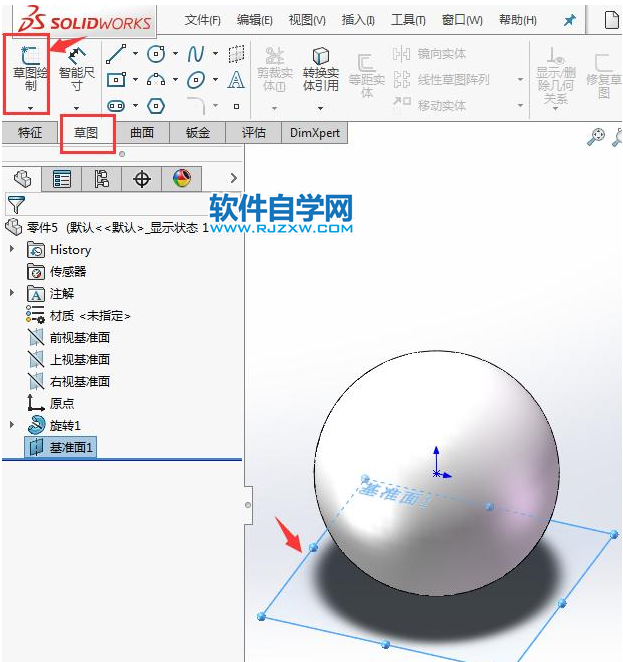623x662 pixels.
Task: Select the sketch Text (A) tool
Action: pyautogui.click(x=236, y=80)
